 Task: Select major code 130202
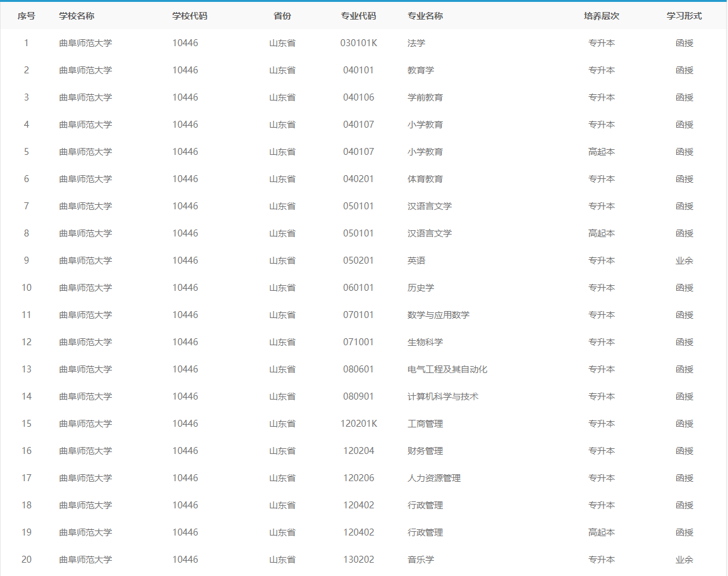[358, 560]
